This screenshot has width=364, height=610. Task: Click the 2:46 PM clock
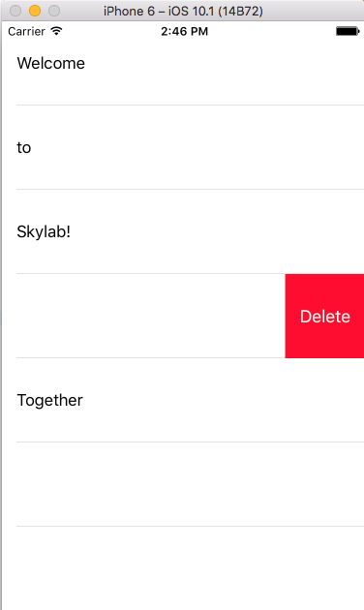click(184, 32)
